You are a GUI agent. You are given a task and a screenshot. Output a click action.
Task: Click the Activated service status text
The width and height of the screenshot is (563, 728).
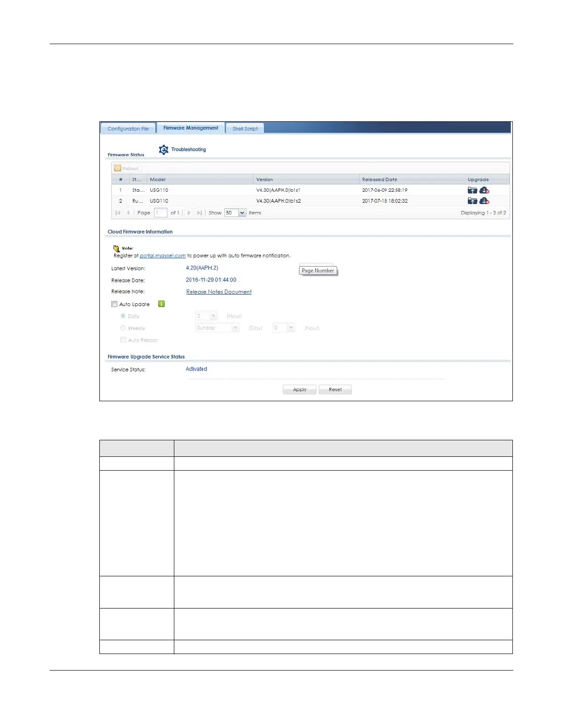(x=196, y=369)
